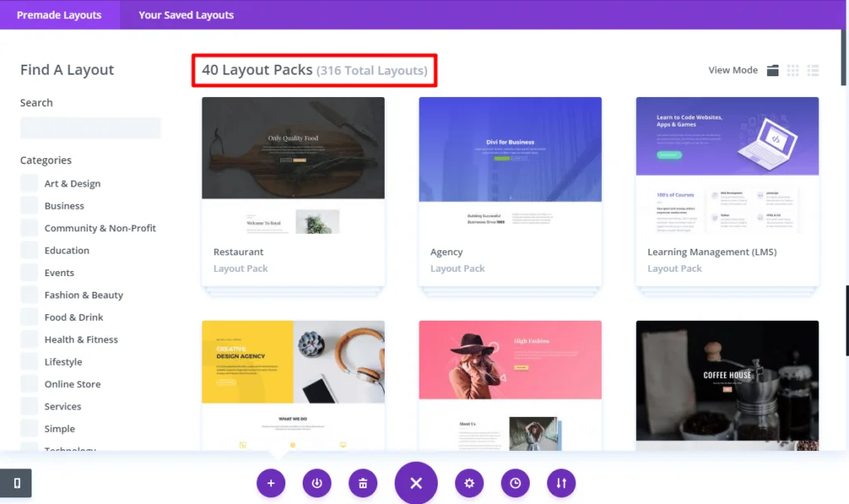Click Learning Management (LMS) title
849x504 pixels.
pos(712,252)
